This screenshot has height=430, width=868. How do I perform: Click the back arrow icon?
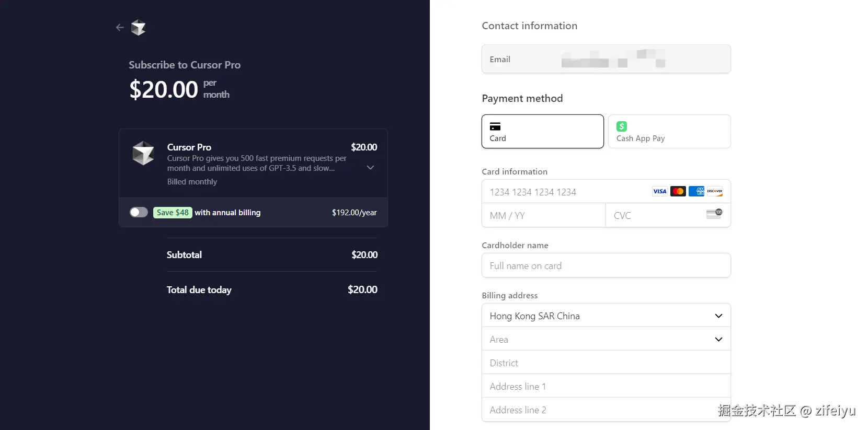(120, 27)
